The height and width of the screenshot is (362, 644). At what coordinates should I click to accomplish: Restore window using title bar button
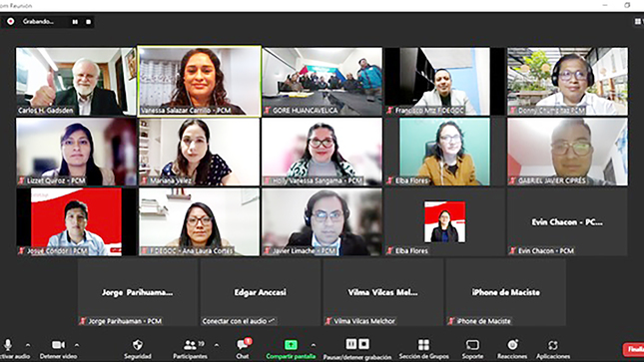(x=627, y=5)
